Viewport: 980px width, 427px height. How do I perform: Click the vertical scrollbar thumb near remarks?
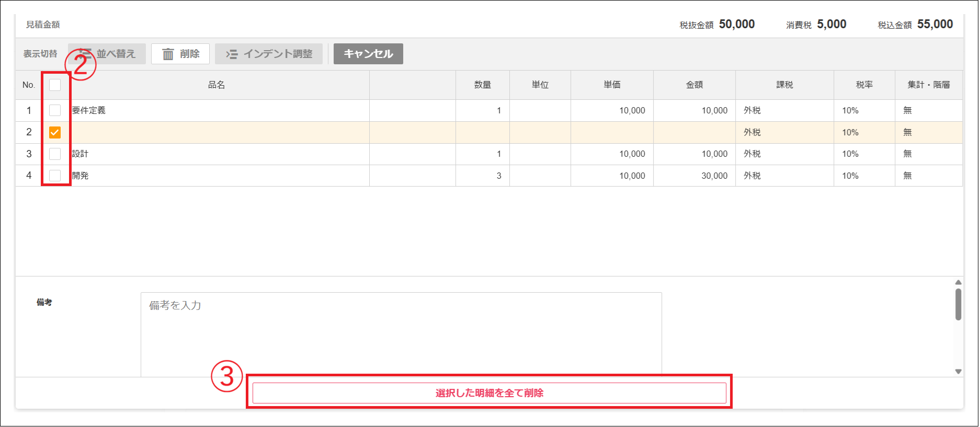tap(958, 304)
